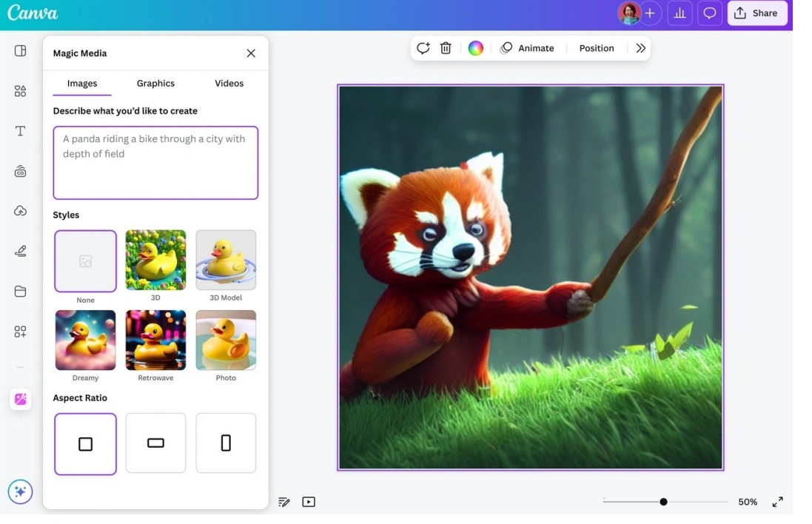Open the analytics bar chart icon
The width and height of the screenshot is (812, 524).
[x=679, y=13]
